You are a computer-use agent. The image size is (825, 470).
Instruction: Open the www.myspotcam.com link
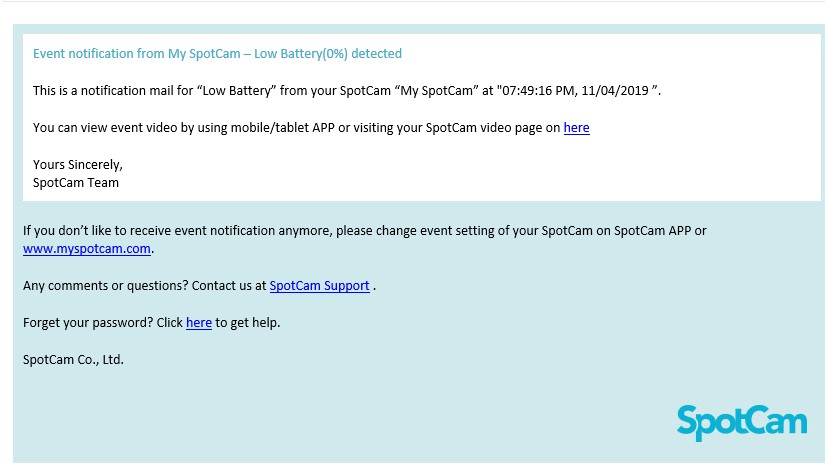[87, 249]
